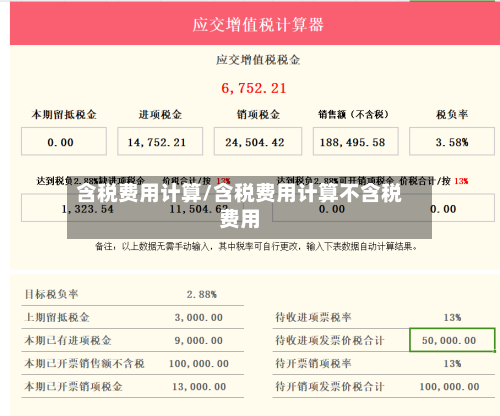Image resolution: width=500 pixels, height=416 pixels.
Task: Select the 上期留抵税金 row label
Action: pos(57,317)
